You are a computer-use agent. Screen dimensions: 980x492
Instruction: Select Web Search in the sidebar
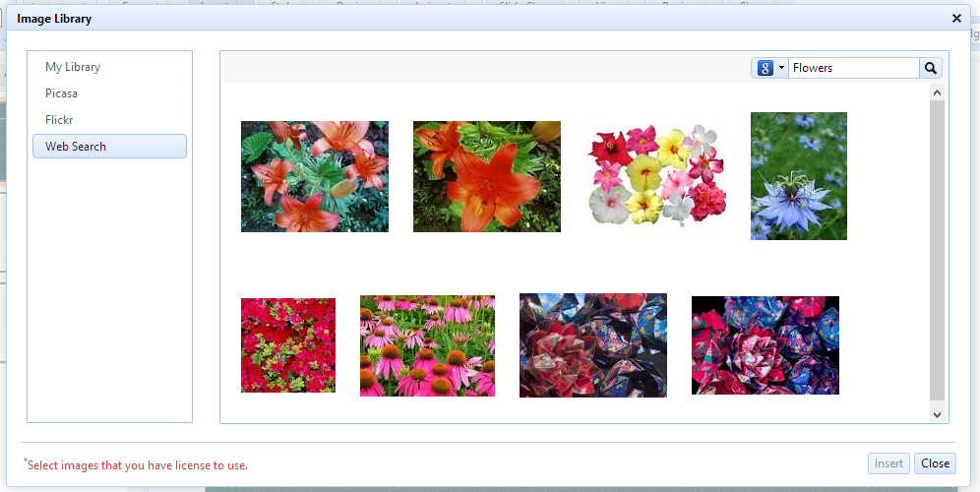(x=109, y=147)
